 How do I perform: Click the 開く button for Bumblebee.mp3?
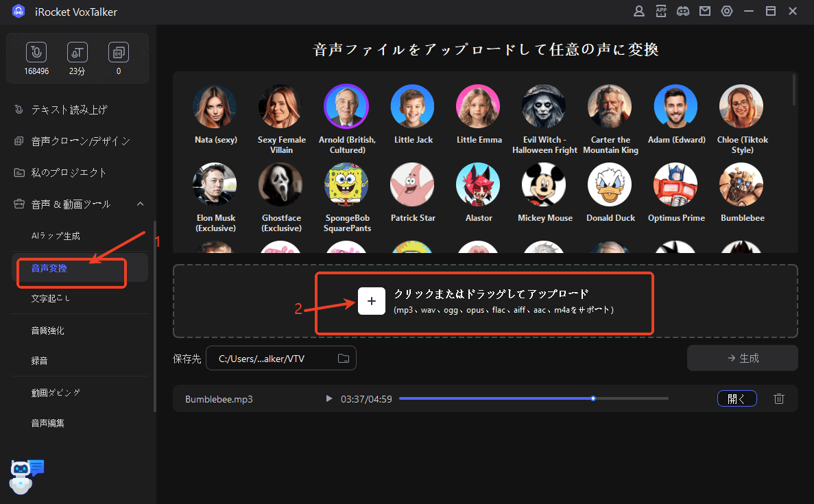[x=737, y=398]
